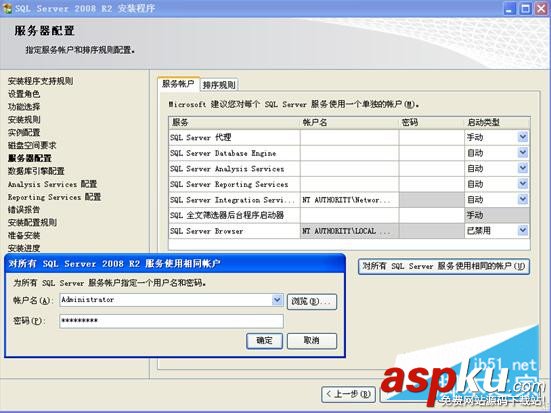551x413 pixels.
Task: Maximize the SQL Server 2008 R2 setup window
Action: [525, 8]
